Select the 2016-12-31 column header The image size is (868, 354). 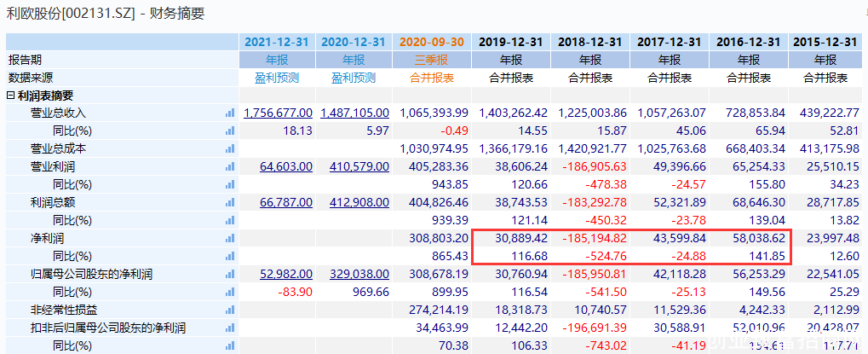[749, 42]
